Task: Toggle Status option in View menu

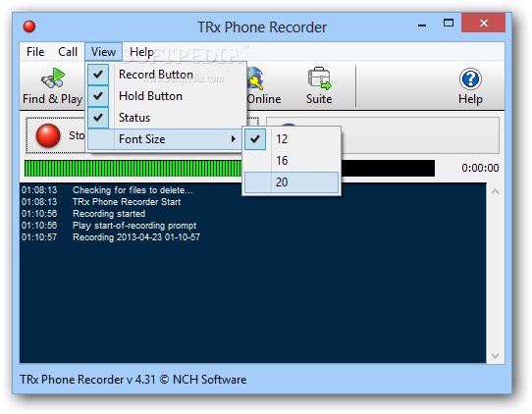Action: point(166,118)
